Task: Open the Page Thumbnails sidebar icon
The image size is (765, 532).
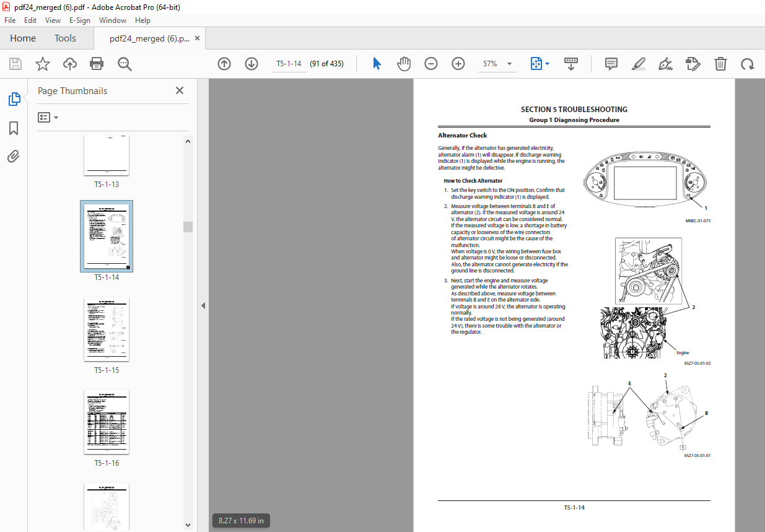Action: [x=14, y=98]
